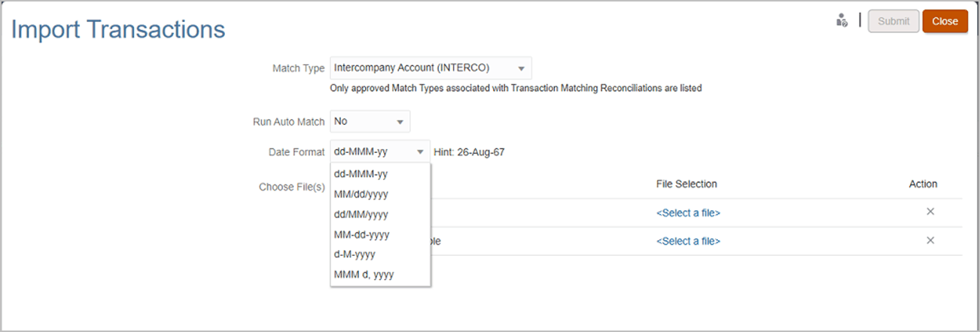Pick dd/MM/yyyy in the dropdown list
This screenshot has height=332, width=980.
[x=361, y=214]
